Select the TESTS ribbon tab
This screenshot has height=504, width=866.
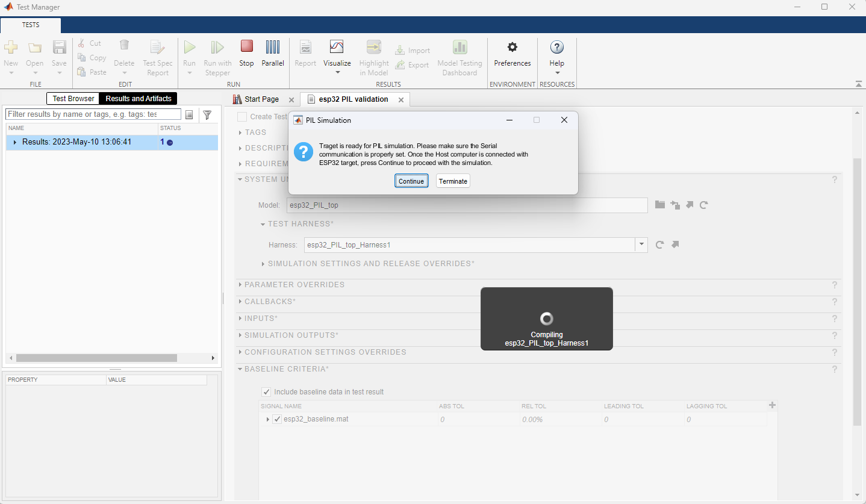[x=31, y=25]
